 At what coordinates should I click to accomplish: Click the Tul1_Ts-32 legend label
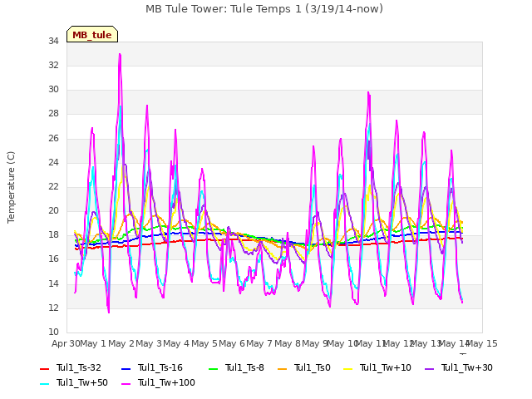coord(79,367)
